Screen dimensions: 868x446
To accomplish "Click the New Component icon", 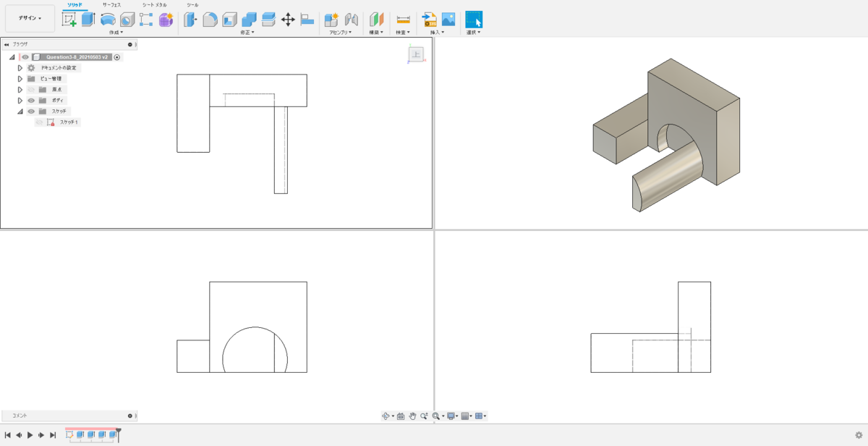I will point(331,20).
